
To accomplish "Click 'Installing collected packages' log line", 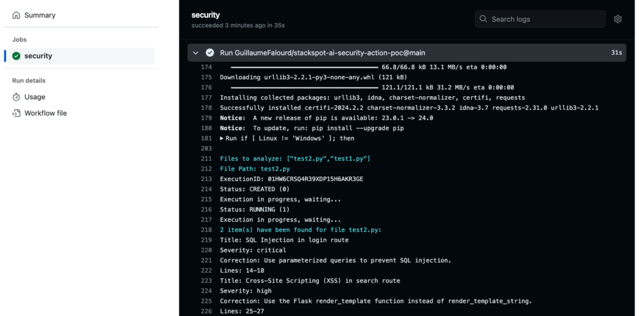I will point(372,97).
